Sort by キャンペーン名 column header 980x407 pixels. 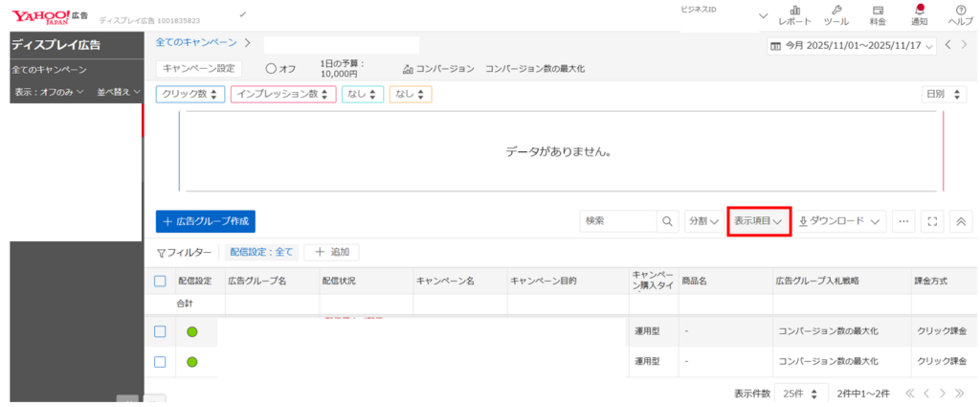pos(446,282)
